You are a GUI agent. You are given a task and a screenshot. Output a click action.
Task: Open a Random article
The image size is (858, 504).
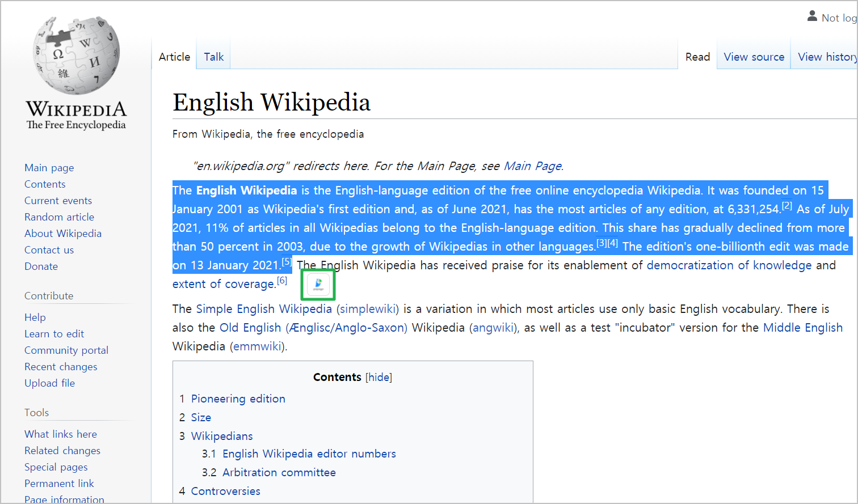coord(59,217)
